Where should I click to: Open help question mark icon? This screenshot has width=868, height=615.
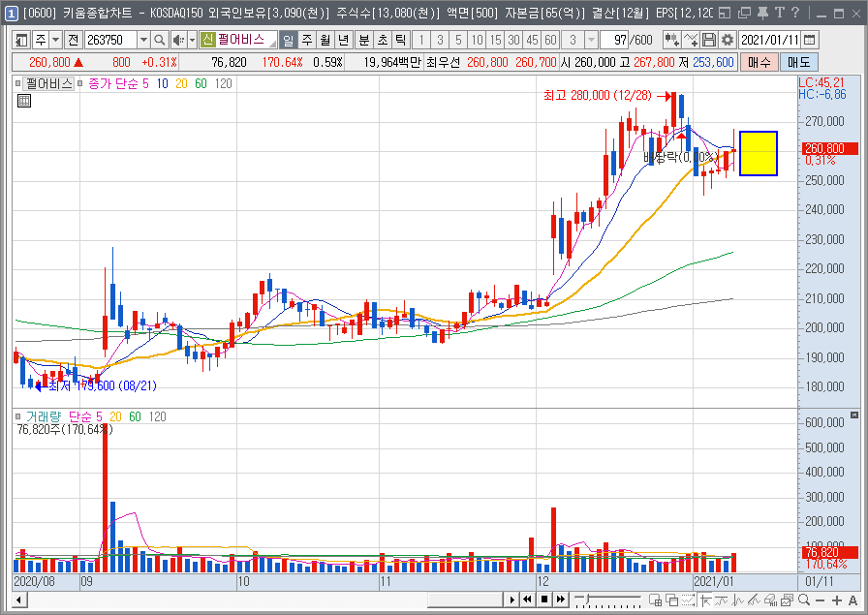coord(795,13)
